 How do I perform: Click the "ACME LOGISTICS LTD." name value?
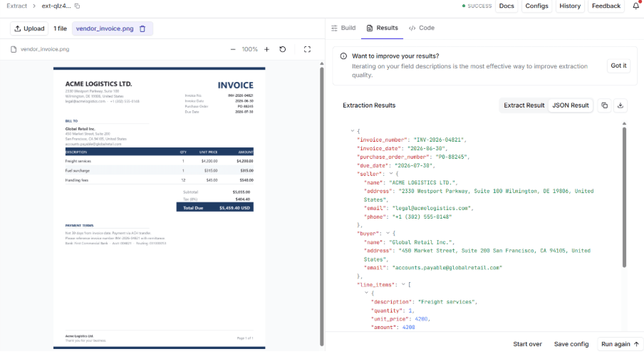tap(423, 182)
